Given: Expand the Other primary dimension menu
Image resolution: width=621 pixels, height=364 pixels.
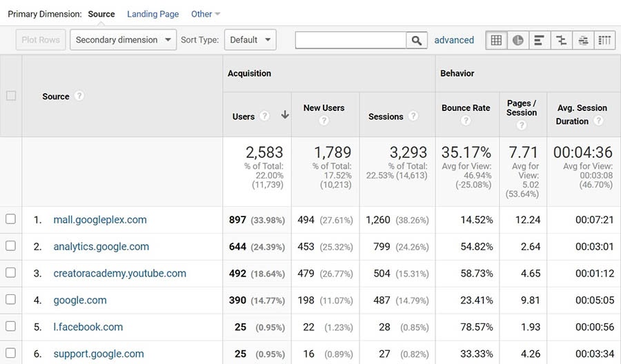Looking at the screenshot, I should tap(205, 14).
